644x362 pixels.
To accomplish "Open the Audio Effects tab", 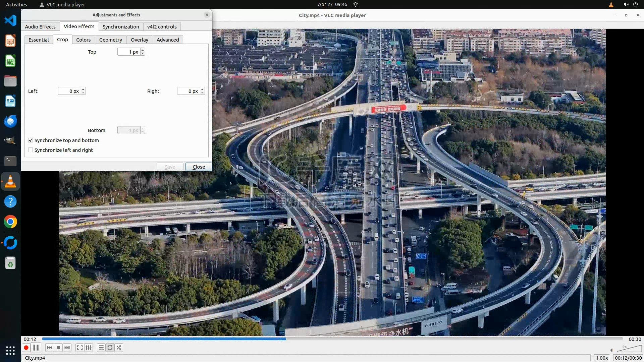I will click(x=40, y=27).
